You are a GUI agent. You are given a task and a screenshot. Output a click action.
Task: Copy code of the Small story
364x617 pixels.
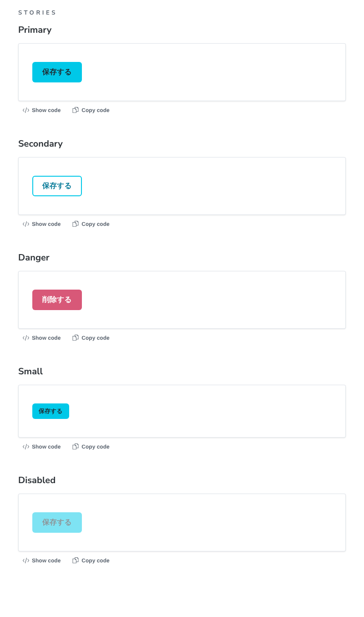[91, 447]
